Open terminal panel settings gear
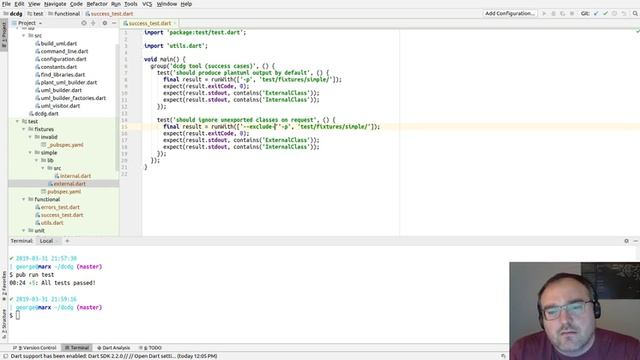Image resolution: width=640 pixels, height=360 pixels. click(x=627, y=241)
